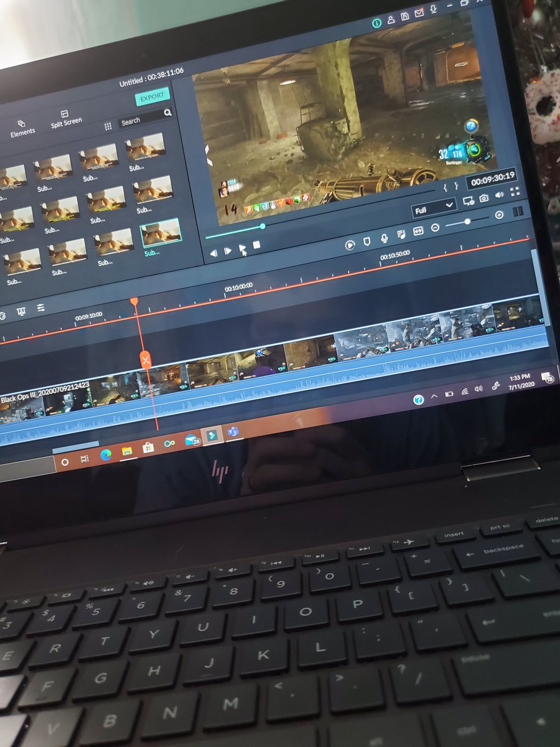Click the teal info icon in title bar

(376, 23)
